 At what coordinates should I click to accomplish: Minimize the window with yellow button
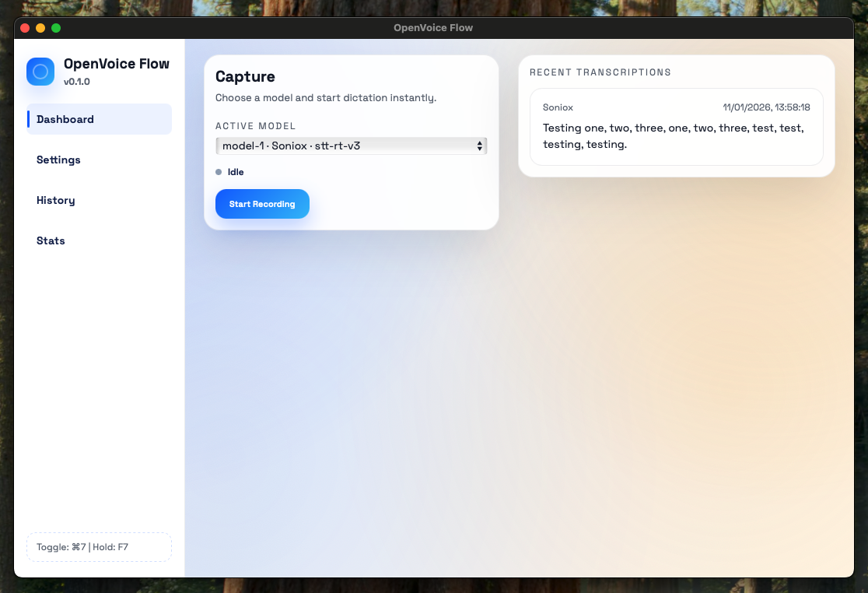pyautogui.click(x=40, y=28)
